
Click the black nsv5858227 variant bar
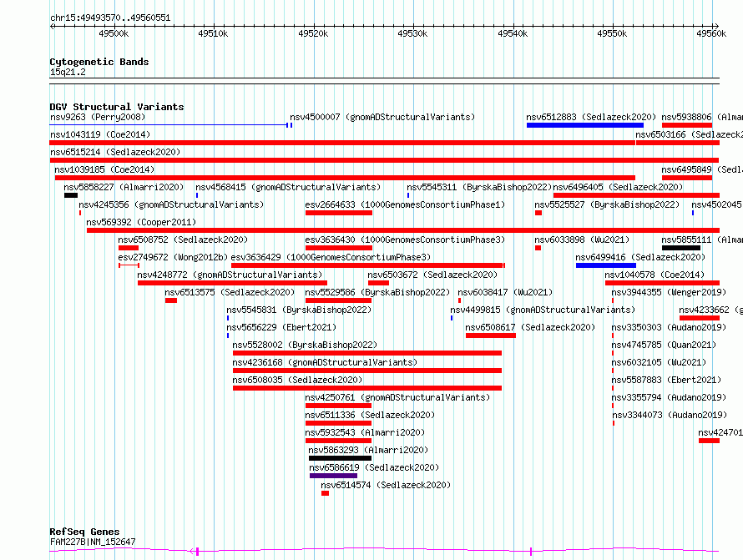point(71,195)
